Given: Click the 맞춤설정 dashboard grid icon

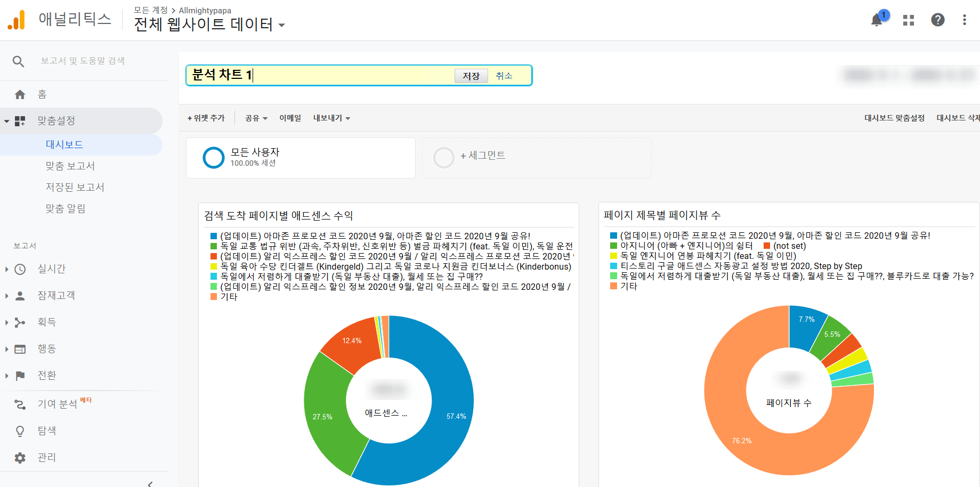Looking at the screenshot, I should point(20,121).
